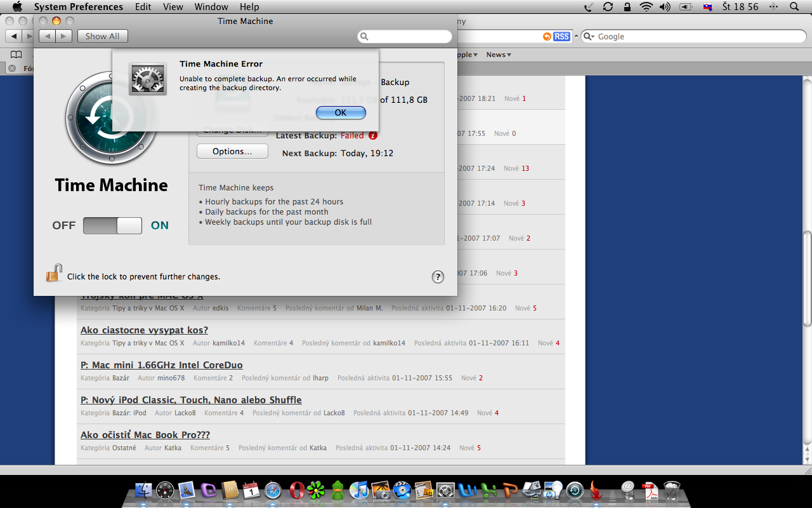Screen dimensions: 812x508
Task: Click author link mino678
Action: [x=171, y=378]
